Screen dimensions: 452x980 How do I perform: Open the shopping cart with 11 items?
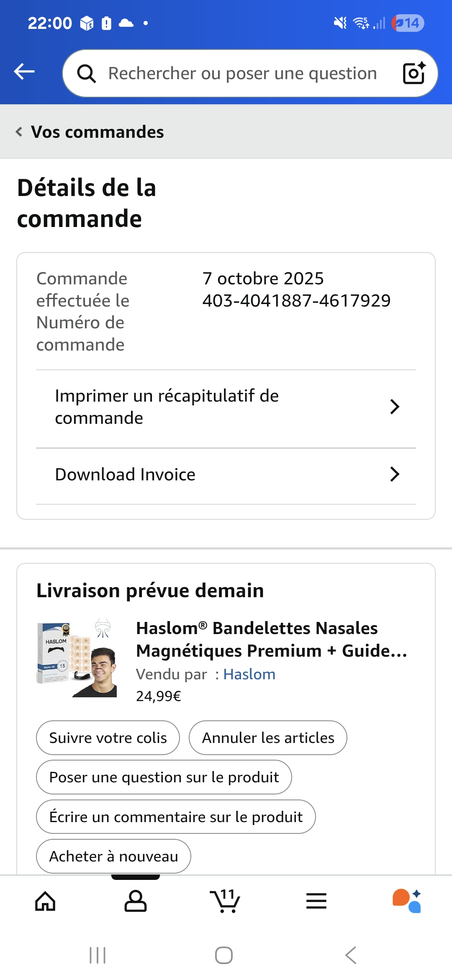tap(225, 900)
